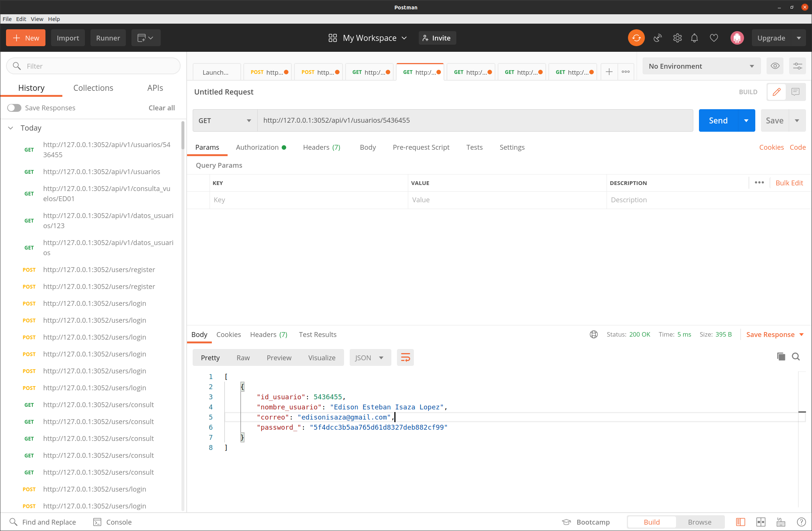Click Clear all history link
This screenshot has width=812, height=531.
[x=161, y=108]
